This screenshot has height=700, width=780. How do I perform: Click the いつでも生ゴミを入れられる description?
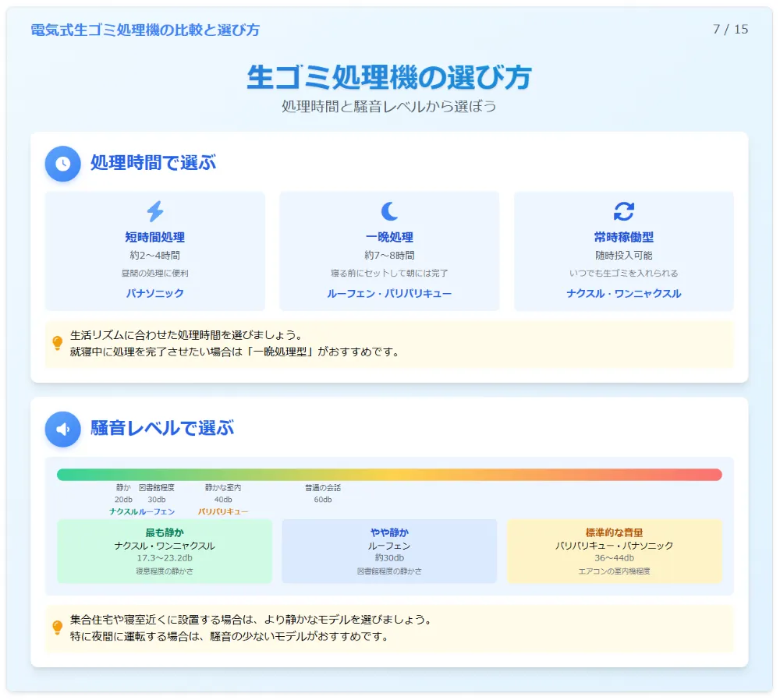[624, 274]
